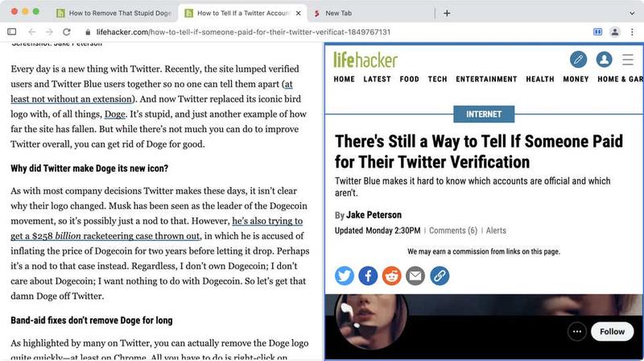Share the article on Facebook
Screen dimensions: 644x361
point(368,276)
